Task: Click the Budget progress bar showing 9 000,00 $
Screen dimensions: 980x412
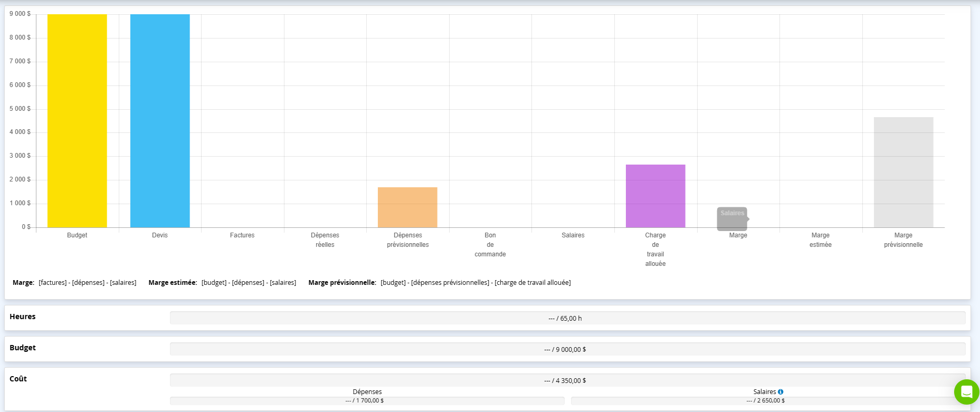Action: click(x=567, y=349)
